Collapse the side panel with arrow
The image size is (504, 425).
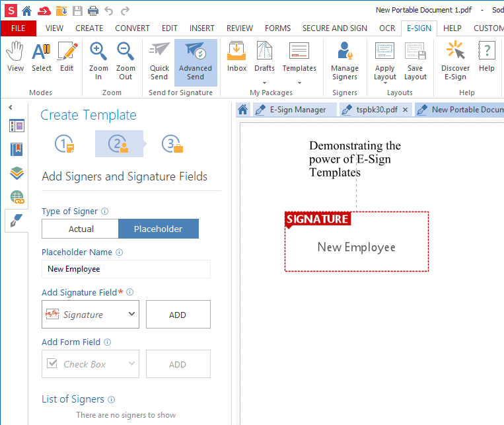click(x=11, y=108)
